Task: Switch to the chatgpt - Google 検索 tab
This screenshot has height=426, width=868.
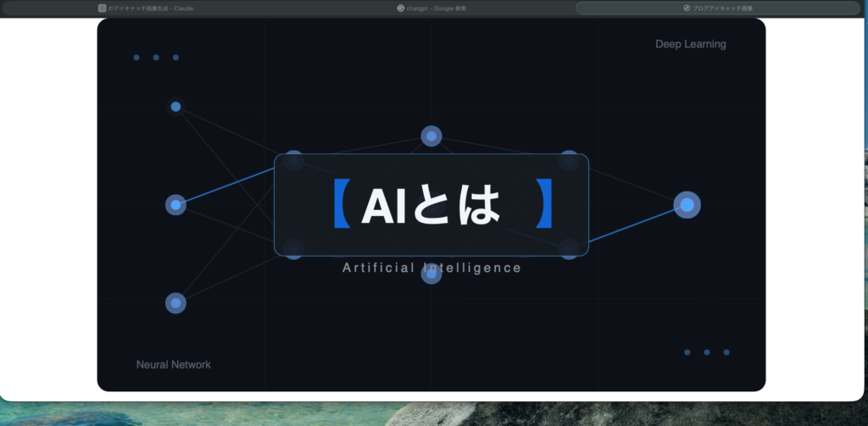Action: pos(431,8)
